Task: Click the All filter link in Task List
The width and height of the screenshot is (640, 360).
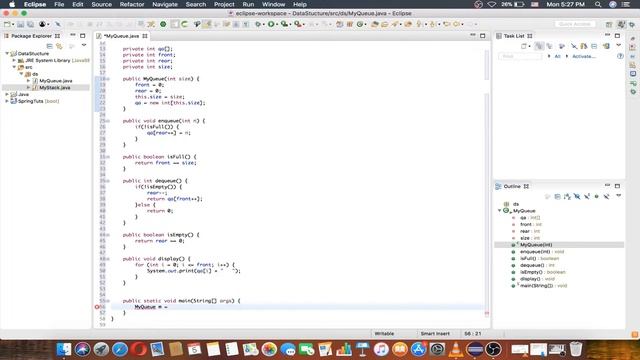Action: 557,56
